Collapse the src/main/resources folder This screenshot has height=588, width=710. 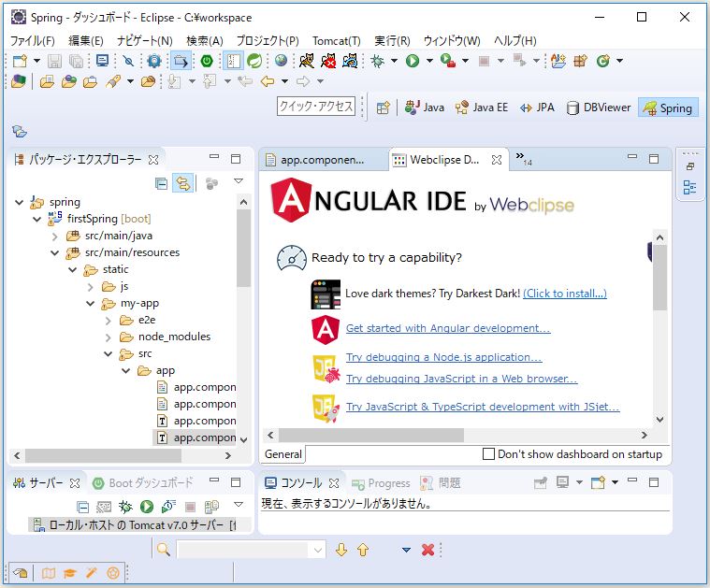55,252
